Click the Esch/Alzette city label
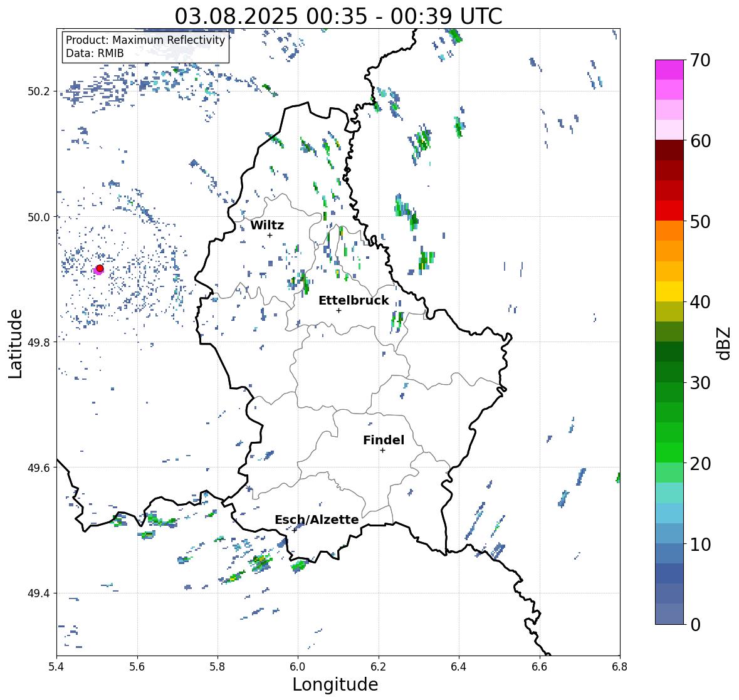 [x=317, y=520]
